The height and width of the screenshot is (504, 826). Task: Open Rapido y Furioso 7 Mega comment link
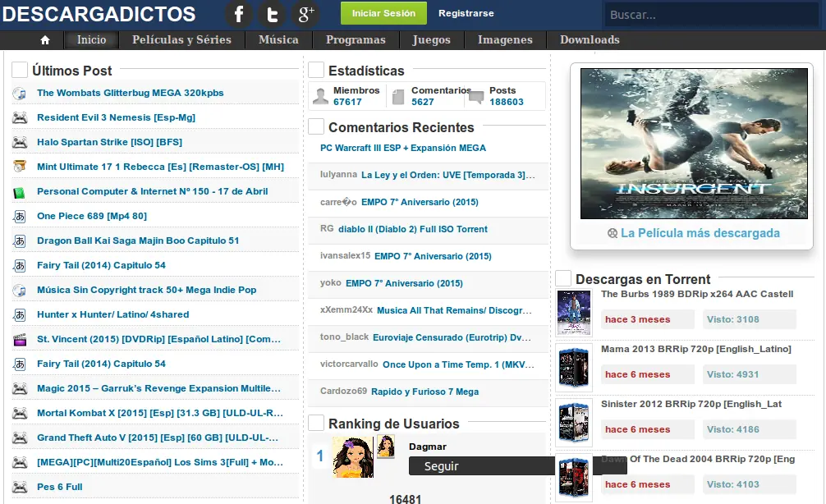coord(425,392)
